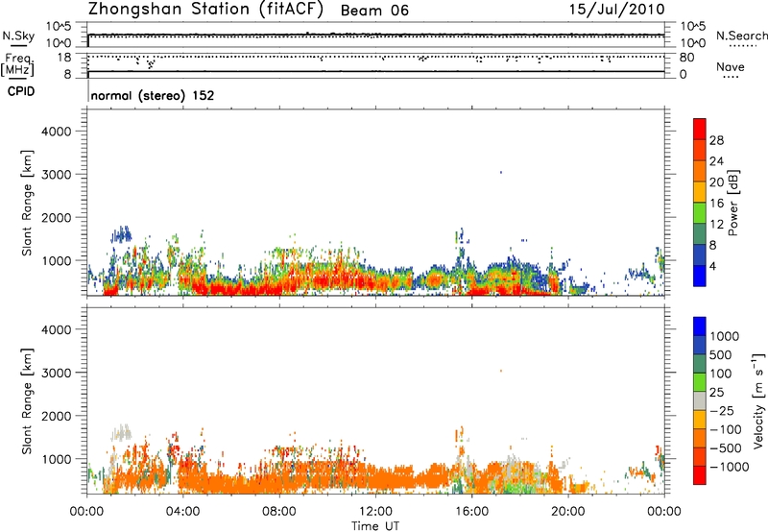Click the red top segment of power color bar
The width and height of the screenshot is (768, 532).
coord(700,129)
